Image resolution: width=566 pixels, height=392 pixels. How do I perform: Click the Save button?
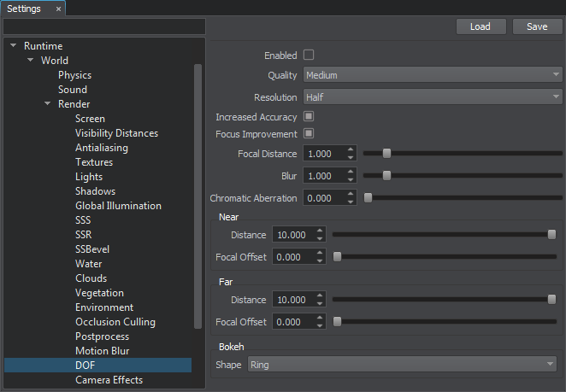(537, 26)
